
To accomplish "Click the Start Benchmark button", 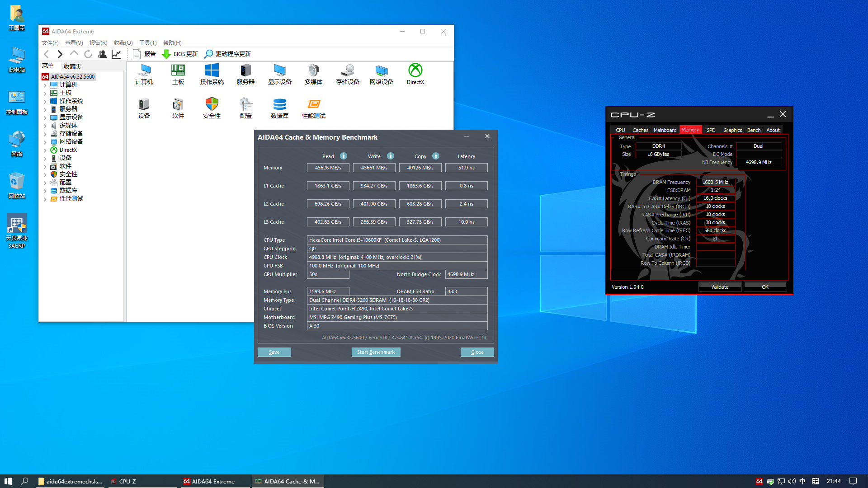I will 376,352.
